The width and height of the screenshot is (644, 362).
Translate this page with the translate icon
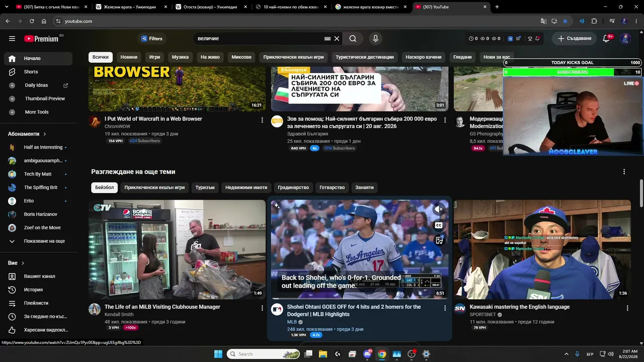click(543, 21)
